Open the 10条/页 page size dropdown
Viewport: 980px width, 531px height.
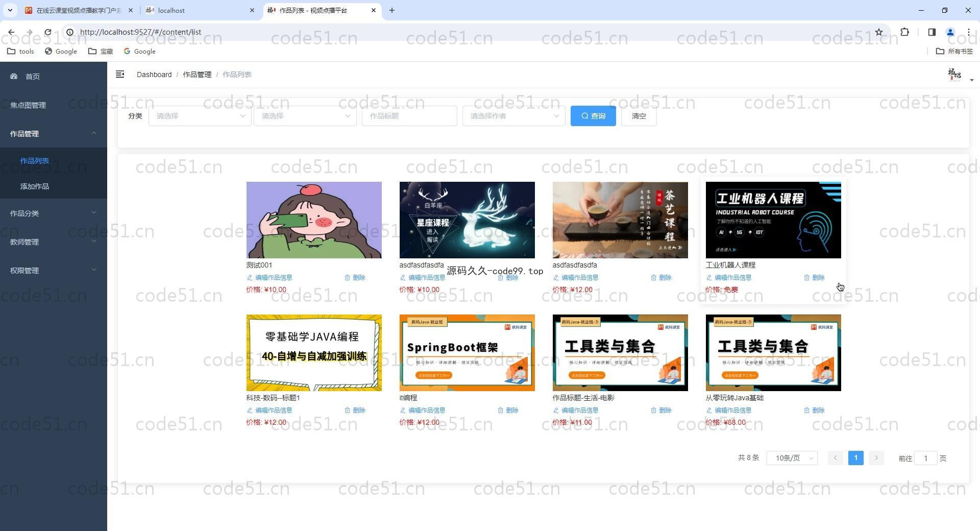coord(792,458)
